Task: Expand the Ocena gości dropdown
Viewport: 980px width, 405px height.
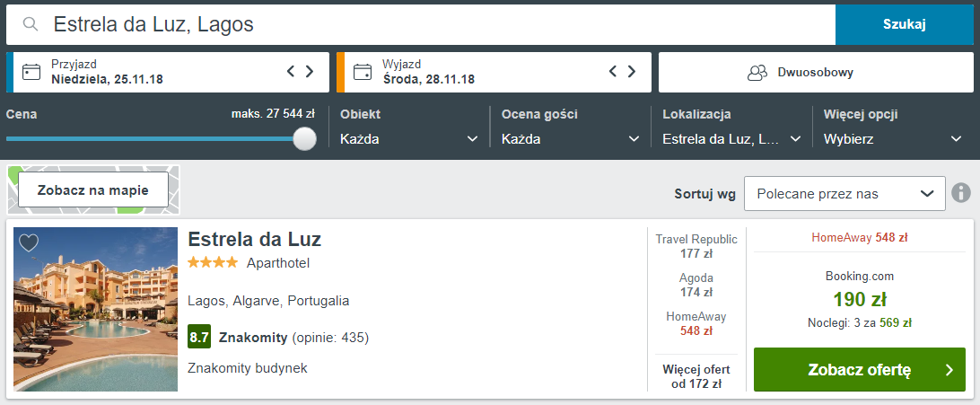Action: [570, 139]
